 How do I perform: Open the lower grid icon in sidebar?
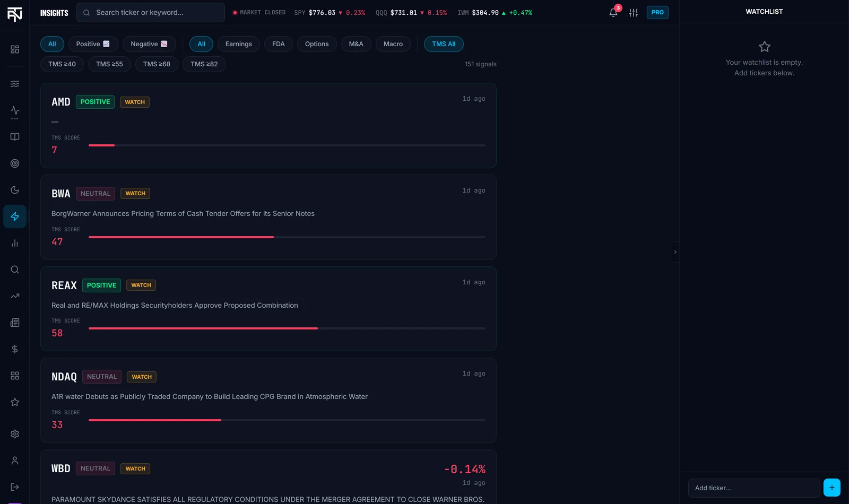tap(15, 376)
